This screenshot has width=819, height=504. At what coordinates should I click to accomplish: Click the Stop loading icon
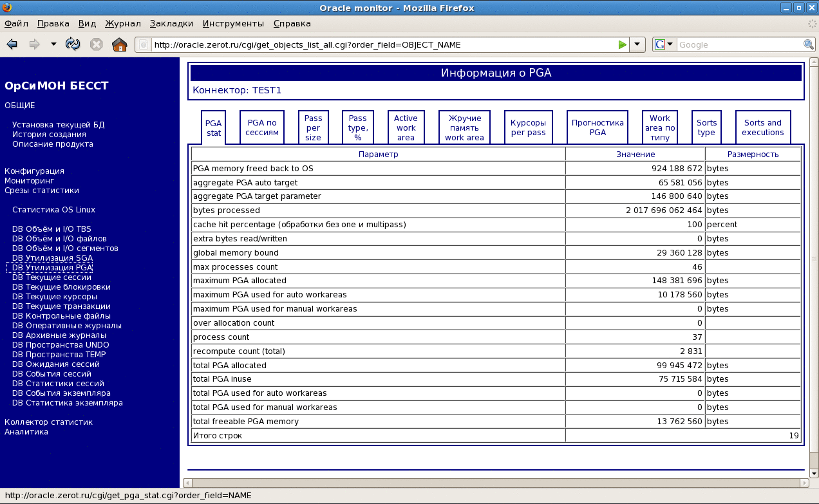[96, 44]
